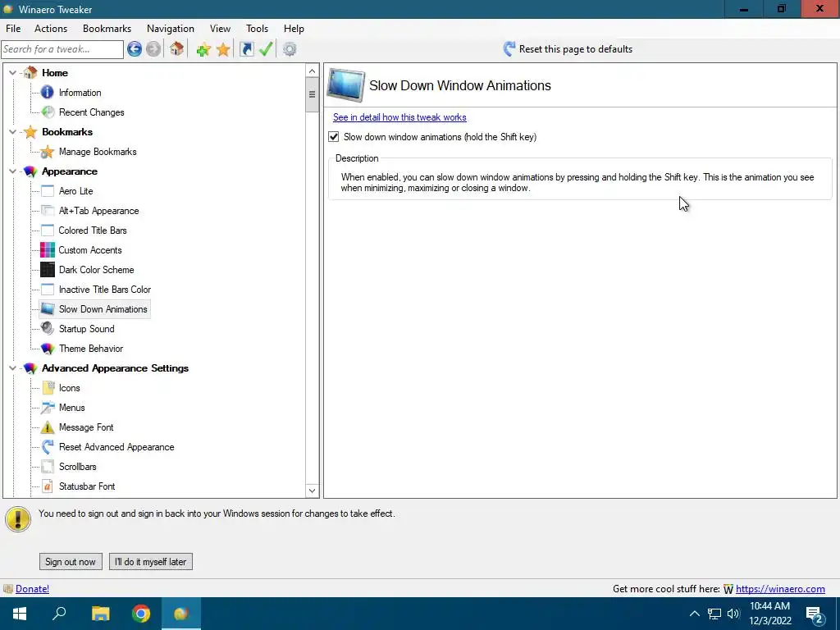Open the Help menu
The image size is (840, 630).
294,29
